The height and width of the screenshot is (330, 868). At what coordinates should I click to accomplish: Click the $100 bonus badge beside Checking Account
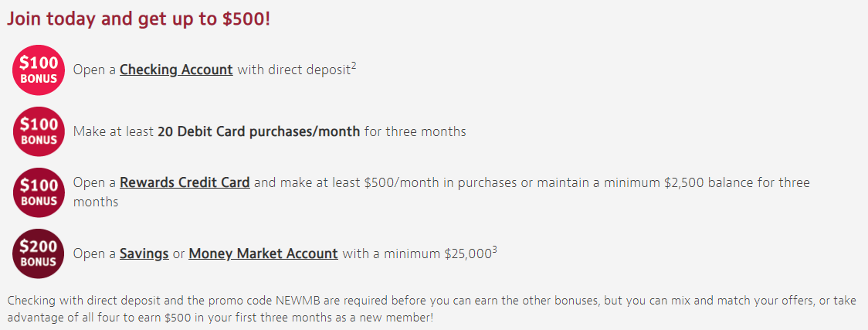click(38, 70)
